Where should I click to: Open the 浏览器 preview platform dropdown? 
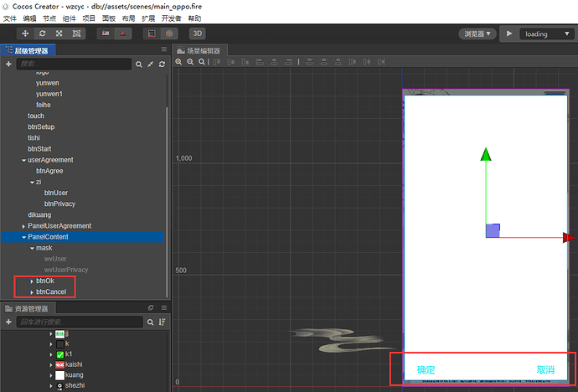tap(477, 34)
